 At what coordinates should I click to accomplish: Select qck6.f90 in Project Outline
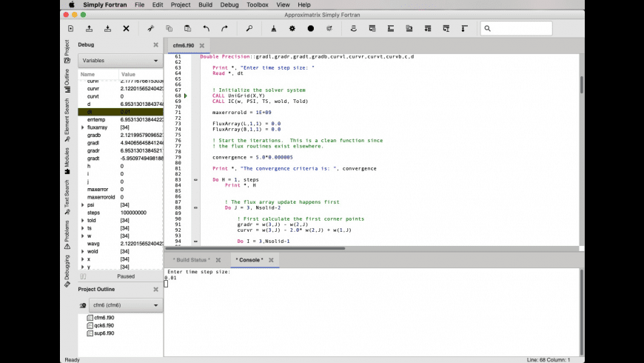click(x=104, y=325)
